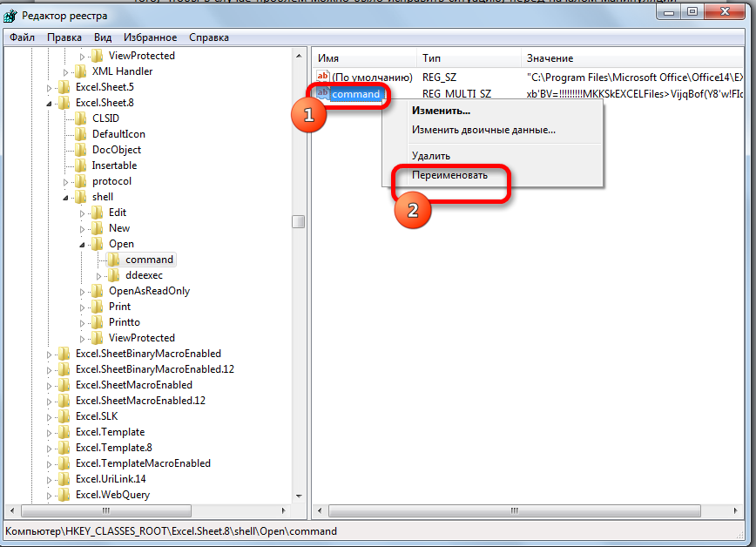Viewport: 756px width, 547px height.
Task: Click the folder icon next to Excel.Sheet.5
Action: pos(64,87)
